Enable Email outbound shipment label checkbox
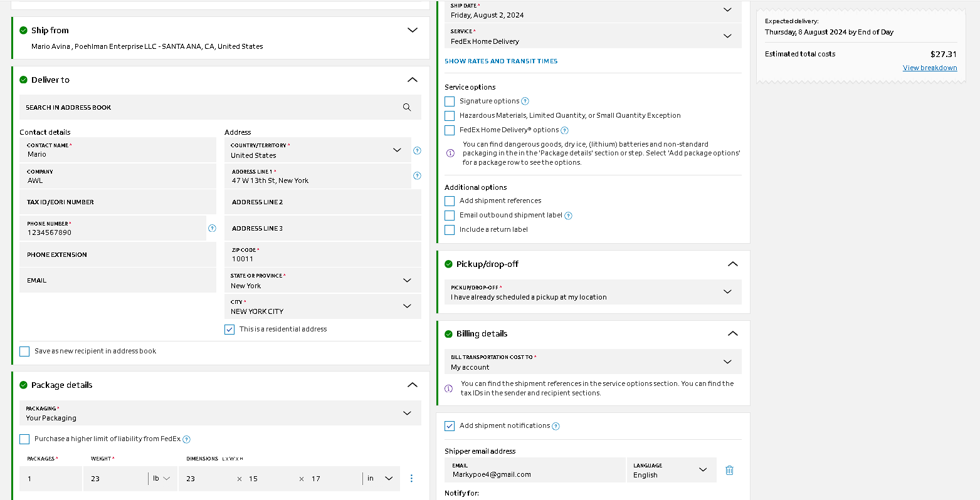 pyautogui.click(x=450, y=216)
